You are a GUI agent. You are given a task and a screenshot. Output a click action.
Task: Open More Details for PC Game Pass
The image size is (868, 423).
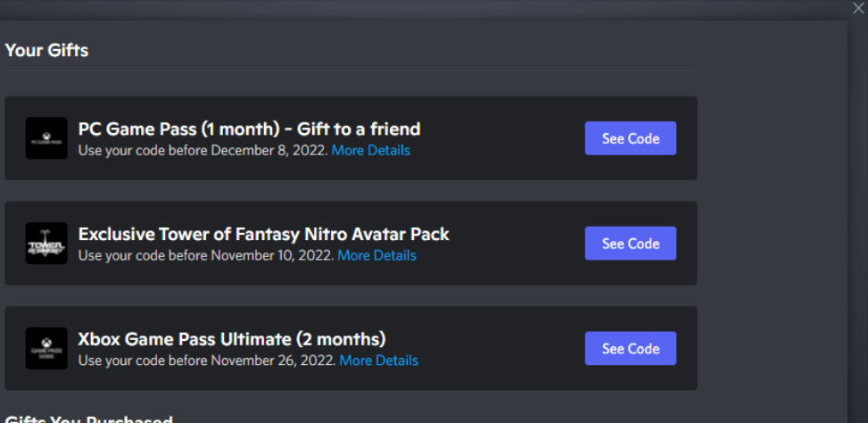[371, 151]
